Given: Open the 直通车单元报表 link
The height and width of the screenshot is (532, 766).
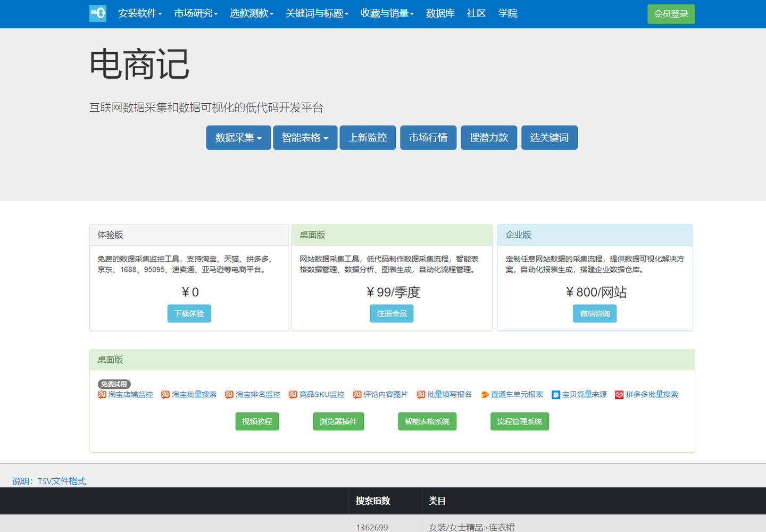Looking at the screenshot, I should pos(517,395).
